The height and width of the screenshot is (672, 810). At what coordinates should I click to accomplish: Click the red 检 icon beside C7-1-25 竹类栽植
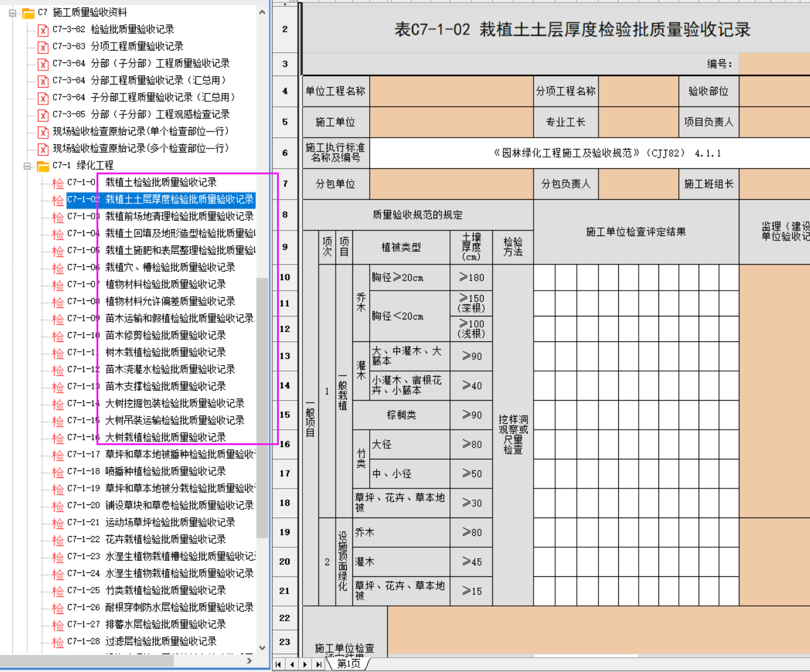(58, 591)
